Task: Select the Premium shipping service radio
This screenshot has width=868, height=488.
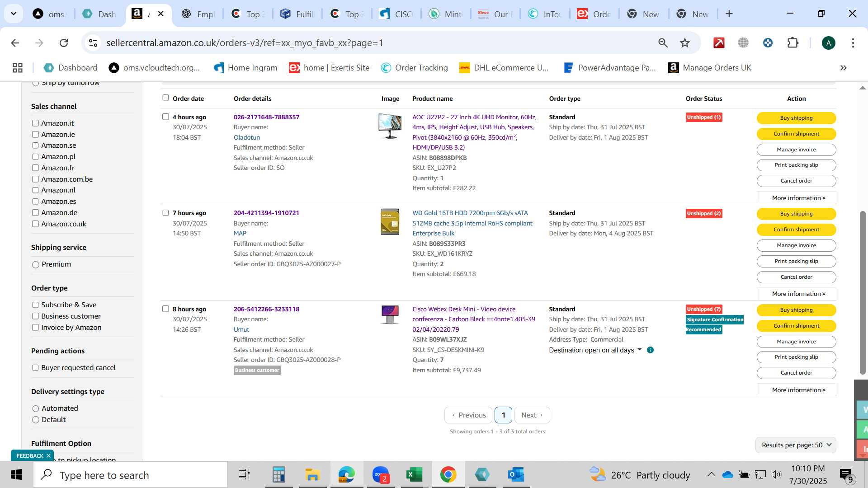Action: point(36,265)
